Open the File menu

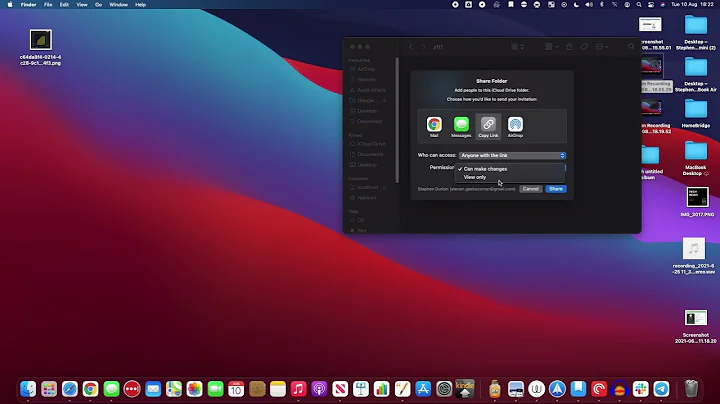[48, 5]
